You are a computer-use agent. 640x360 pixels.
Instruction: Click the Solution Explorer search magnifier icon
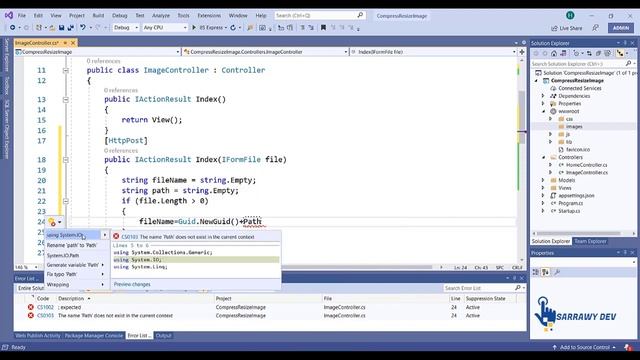628,64
